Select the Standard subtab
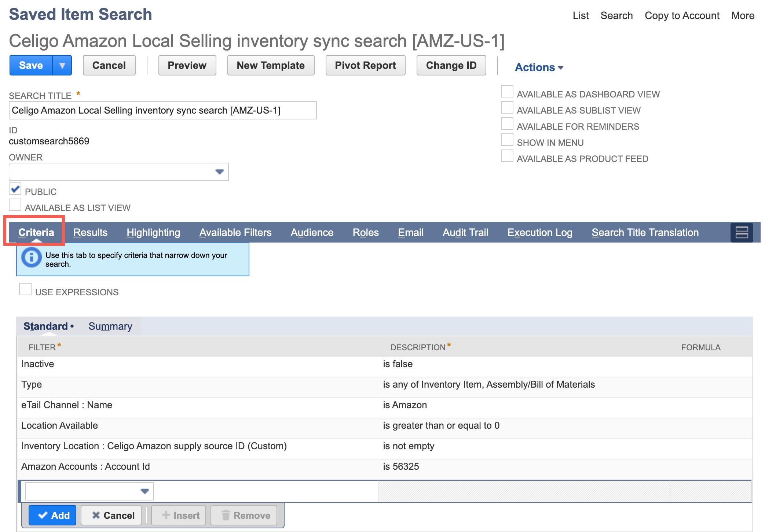 point(46,326)
